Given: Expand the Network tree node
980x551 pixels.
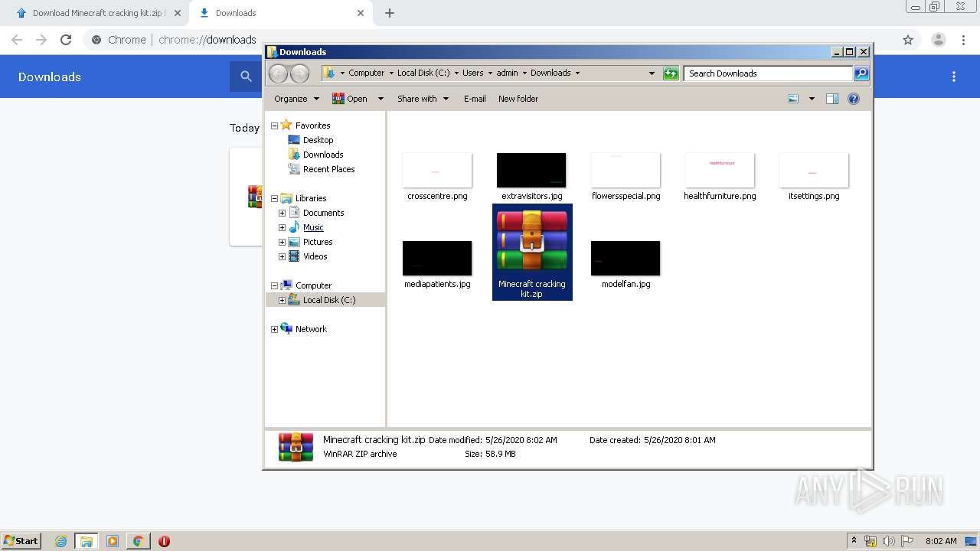Looking at the screenshot, I should (x=274, y=329).
